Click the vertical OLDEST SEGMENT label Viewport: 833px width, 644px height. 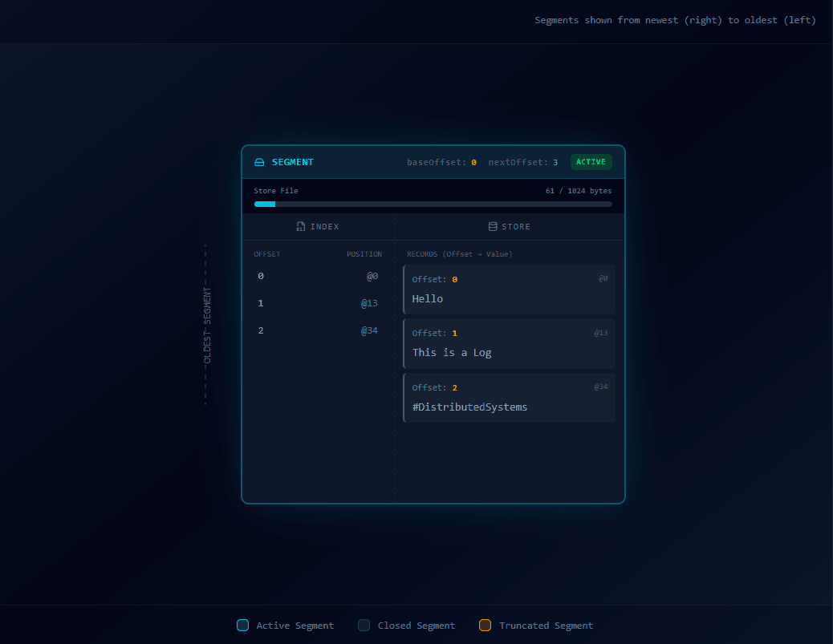(x=206, y=325)
